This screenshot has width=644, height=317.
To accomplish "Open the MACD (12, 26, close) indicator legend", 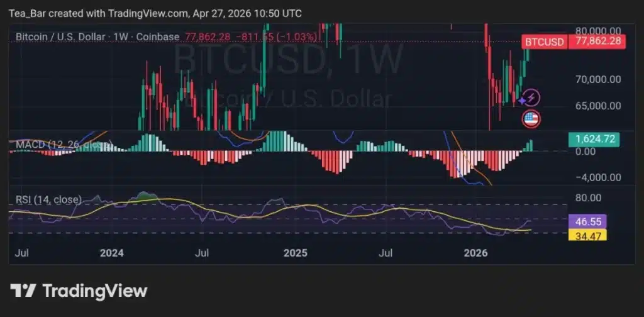I will (64, 145).
